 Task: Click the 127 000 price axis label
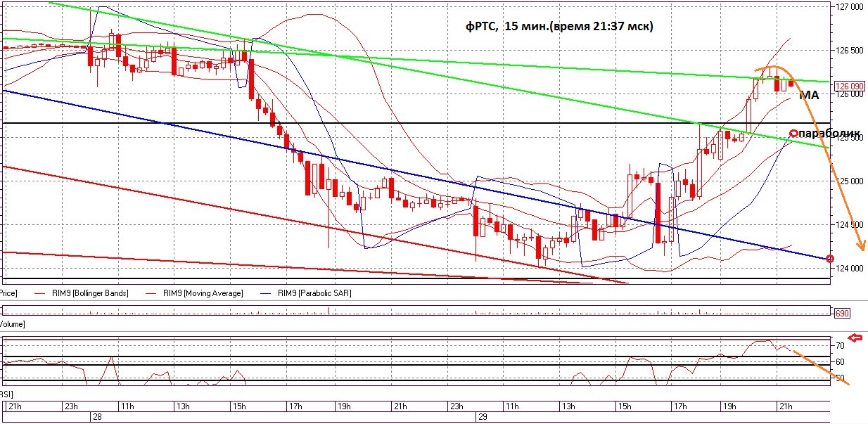pos(849,7)
